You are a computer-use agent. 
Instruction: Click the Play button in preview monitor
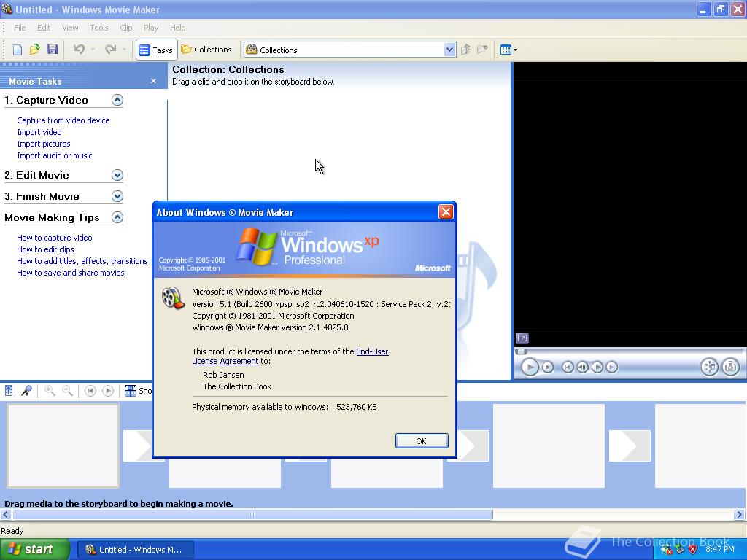click(530, 367)
